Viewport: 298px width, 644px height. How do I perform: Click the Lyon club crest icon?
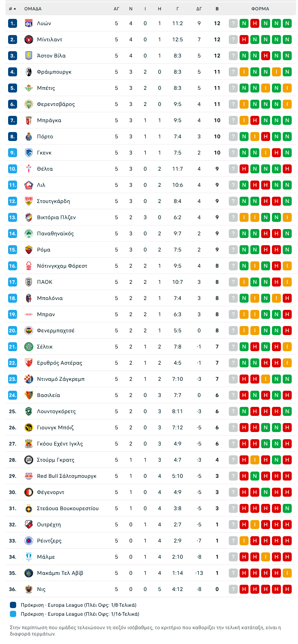[x=29, y=23]
